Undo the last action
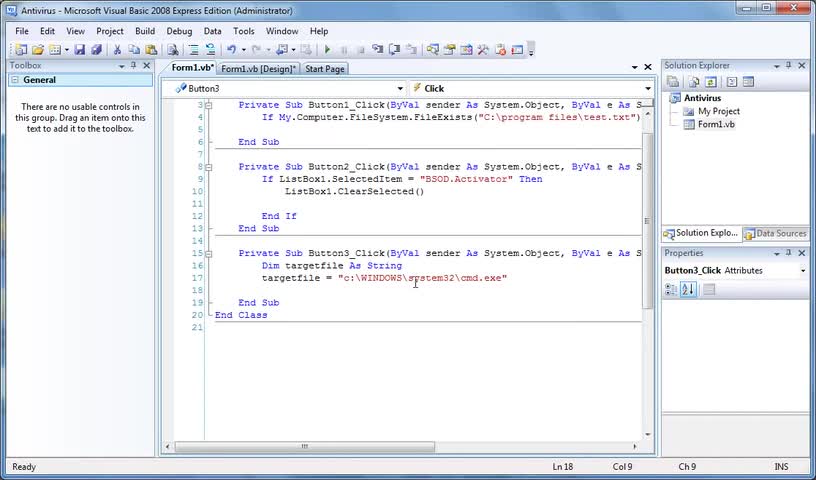Screen dimensions: 816x480 [231, 49]
